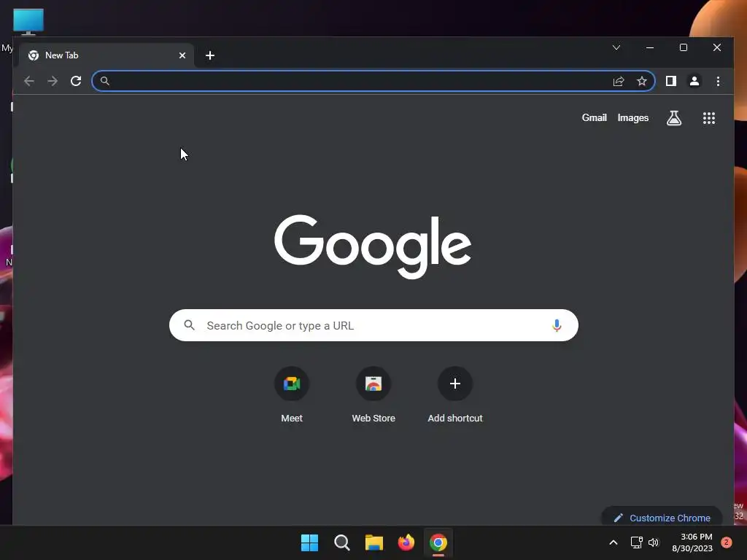Click Customize Chrome button
Viewport: 747px width, 560px height.
click(x=662, y=517)
